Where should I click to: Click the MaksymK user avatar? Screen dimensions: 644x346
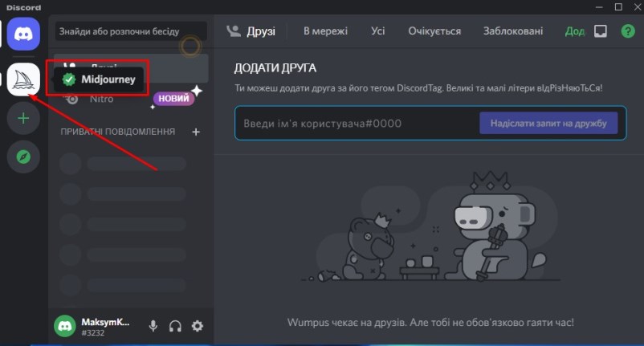coord(65,326)
